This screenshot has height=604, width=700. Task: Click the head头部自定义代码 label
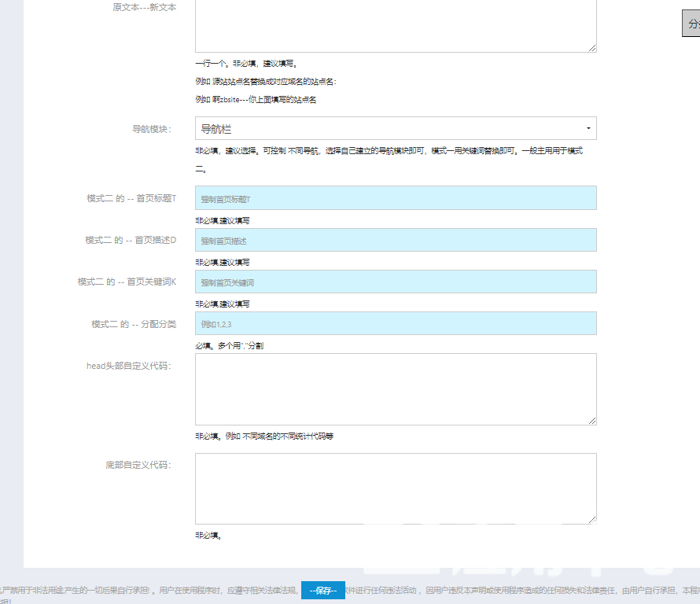tap(129, 366)
